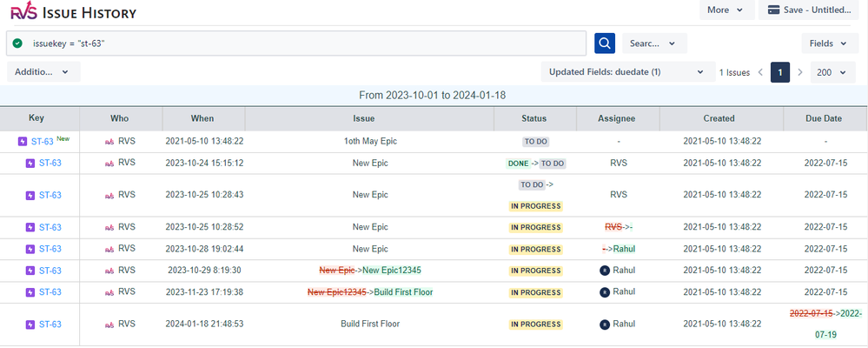Screen dimensions: 868x348
Task: Go to next page arrow
Action: click(800, 72)
